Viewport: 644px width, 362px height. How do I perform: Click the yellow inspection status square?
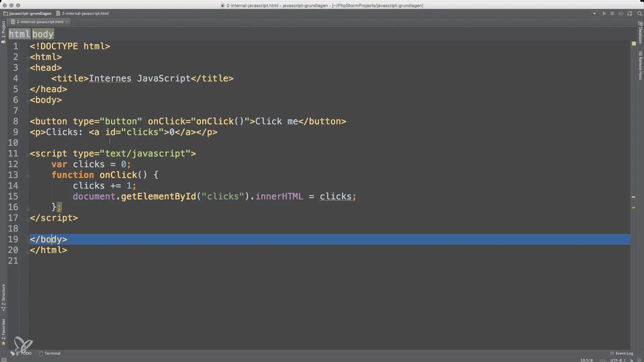pyautogui.click(x=634, y=44)
